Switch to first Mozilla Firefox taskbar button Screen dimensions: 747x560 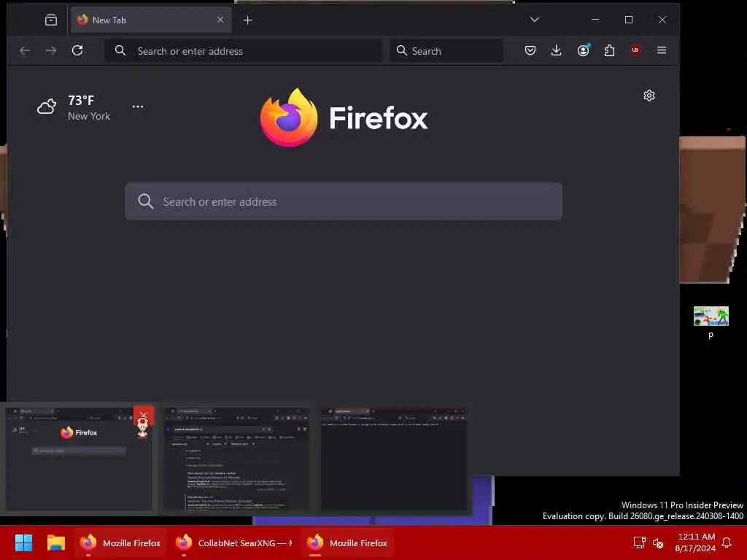tap(120, 542)
